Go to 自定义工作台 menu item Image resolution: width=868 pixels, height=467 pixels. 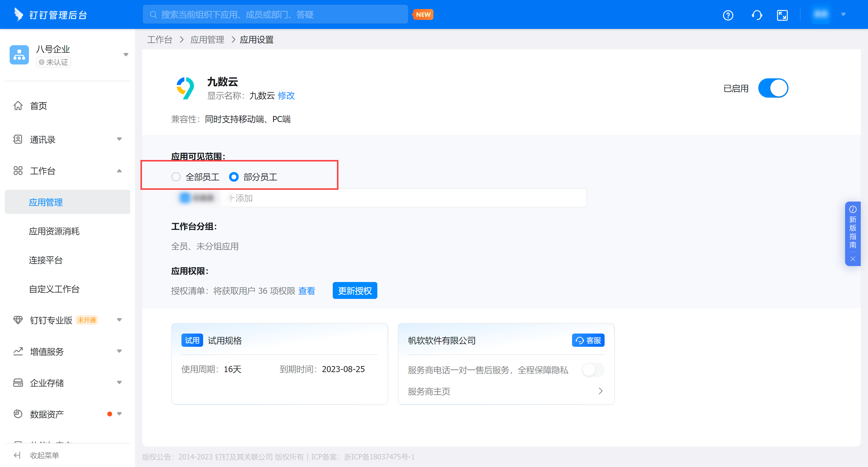54,289
